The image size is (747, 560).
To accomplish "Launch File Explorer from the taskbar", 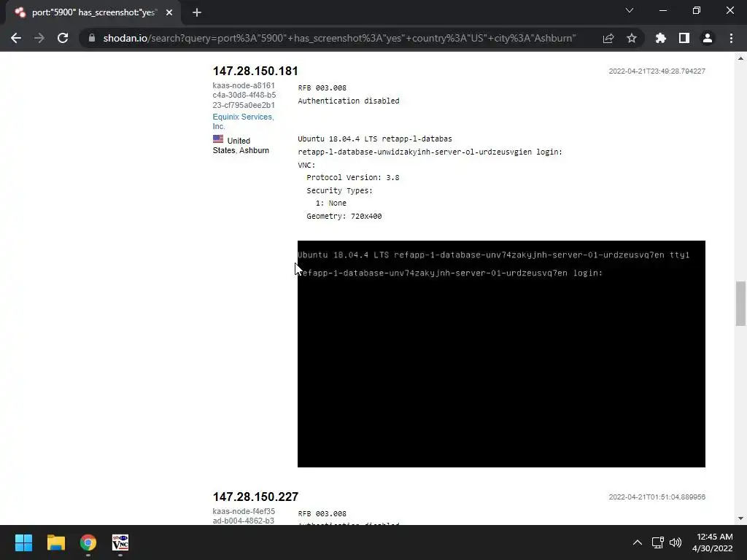I will click(56, 542).
